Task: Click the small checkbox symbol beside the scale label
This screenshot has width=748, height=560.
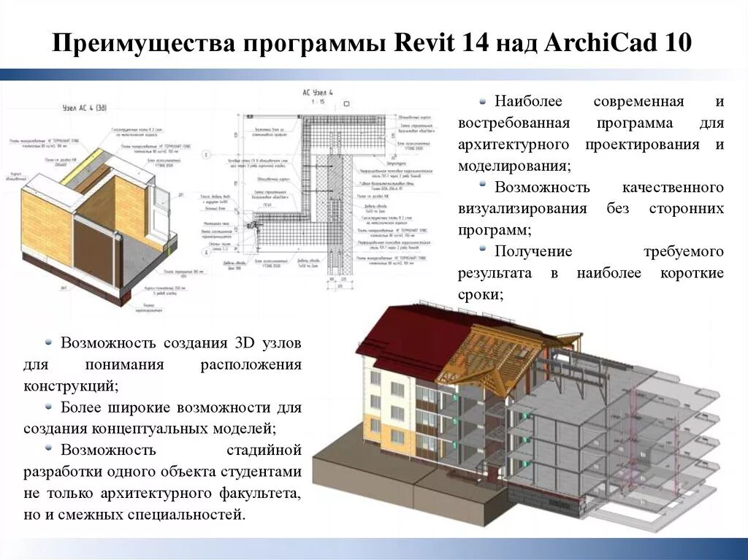Action: click(347, 103)
